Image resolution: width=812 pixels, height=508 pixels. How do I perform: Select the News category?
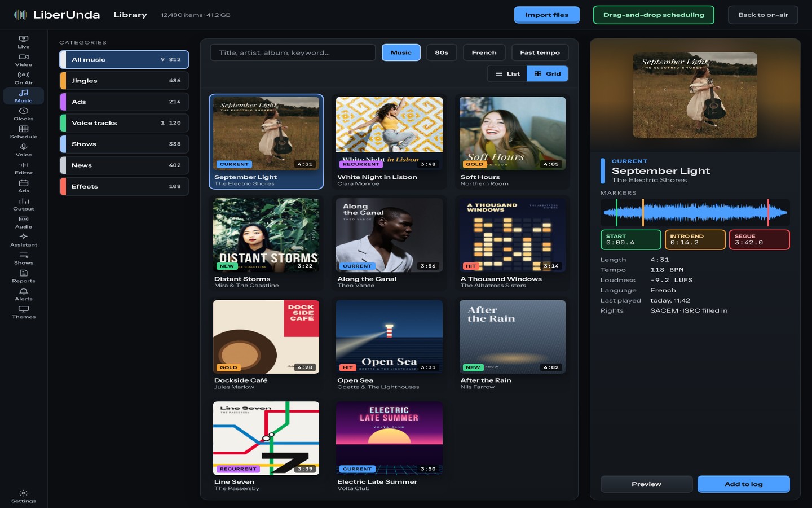tap(124, 165)
